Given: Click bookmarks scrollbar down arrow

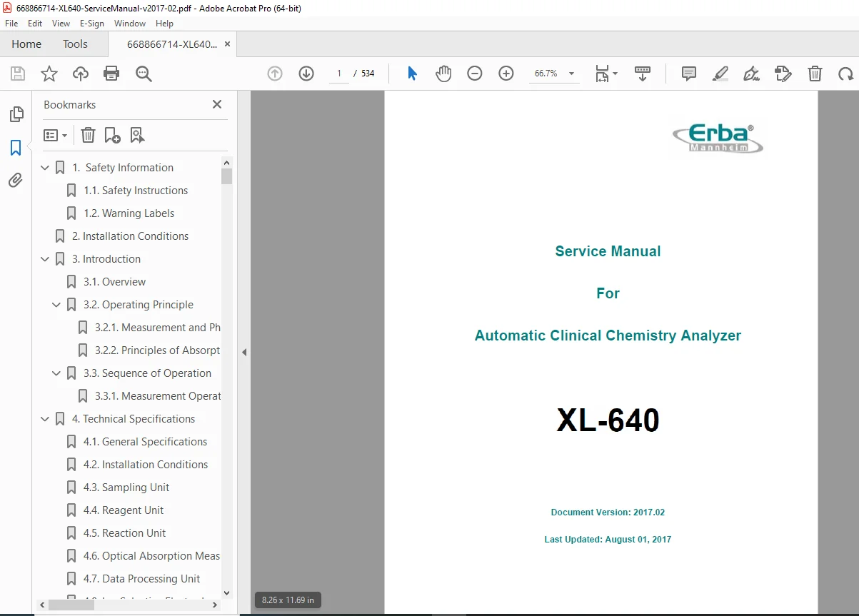Looking at the screenshot, I should click(x=227, y=592).
